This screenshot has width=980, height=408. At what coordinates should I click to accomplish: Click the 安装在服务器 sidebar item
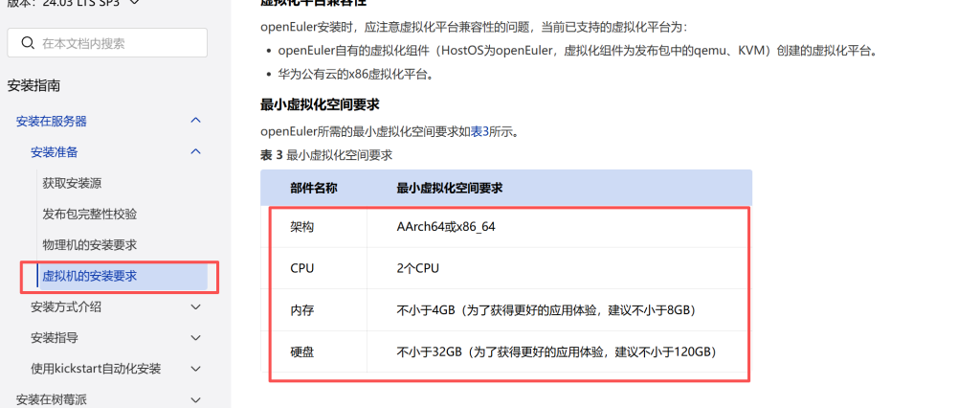(52, 121)
